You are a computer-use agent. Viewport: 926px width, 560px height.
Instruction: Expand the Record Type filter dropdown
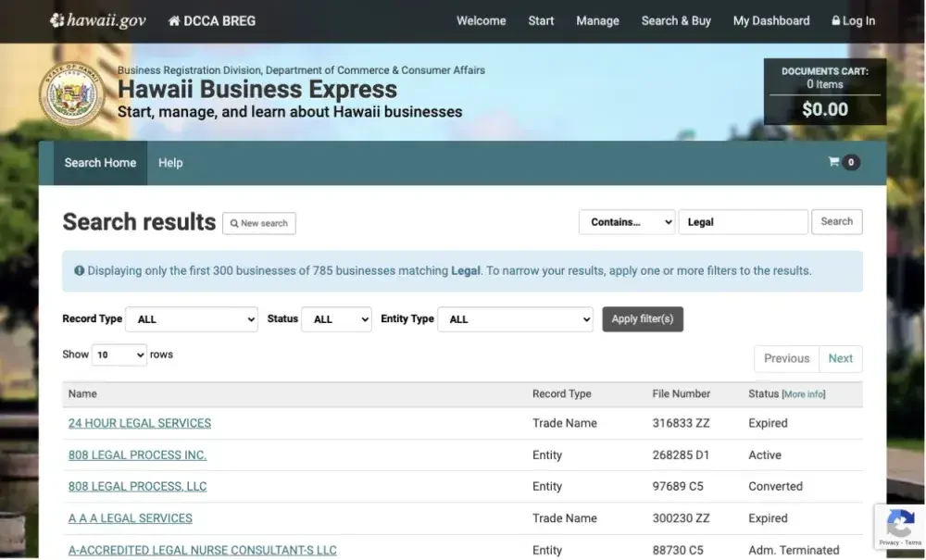[192, 319]
